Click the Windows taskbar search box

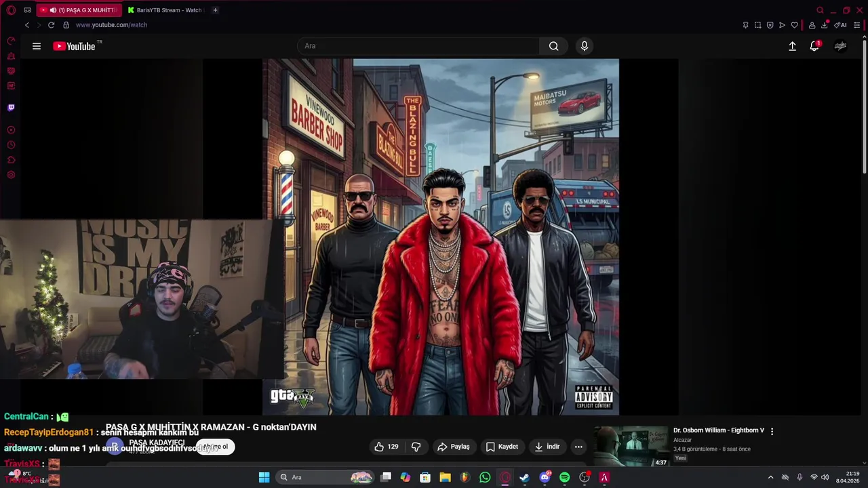click(326, 477)
